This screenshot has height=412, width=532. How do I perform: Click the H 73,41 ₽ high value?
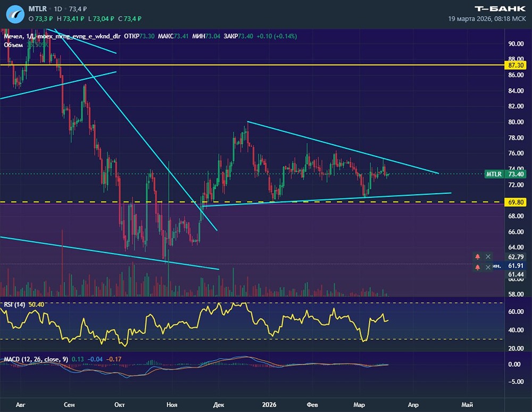coord(70,19)
